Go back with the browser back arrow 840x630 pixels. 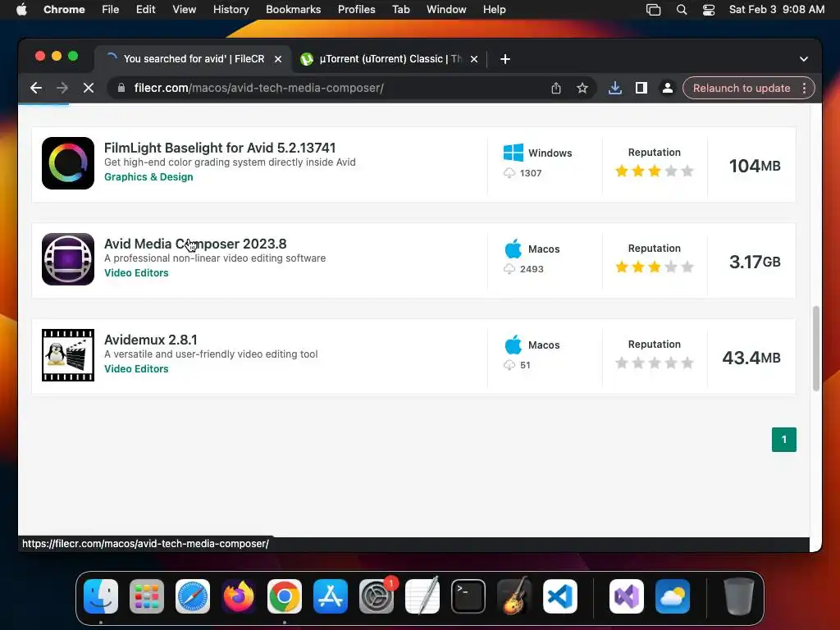point(36,88)
